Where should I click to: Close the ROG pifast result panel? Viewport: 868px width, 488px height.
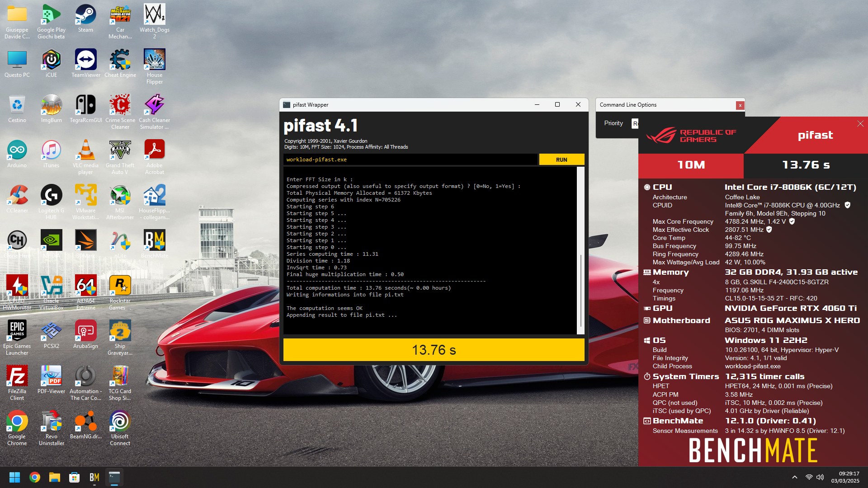coord(860,124)
